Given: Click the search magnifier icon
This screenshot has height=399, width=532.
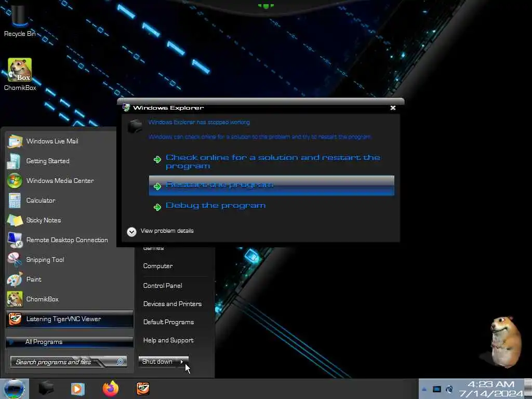Looking at the screenshot, I should (120, 362).
